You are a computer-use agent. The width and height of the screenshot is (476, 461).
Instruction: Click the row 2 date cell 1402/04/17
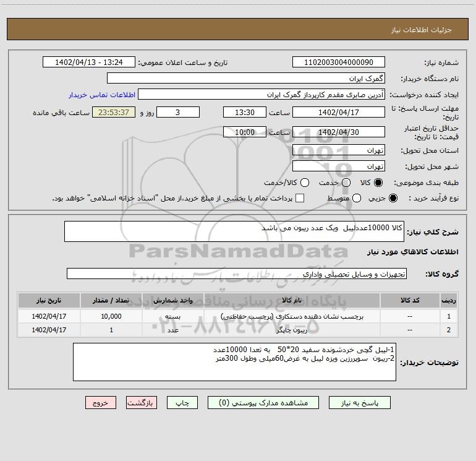click(x=49, y=330)
